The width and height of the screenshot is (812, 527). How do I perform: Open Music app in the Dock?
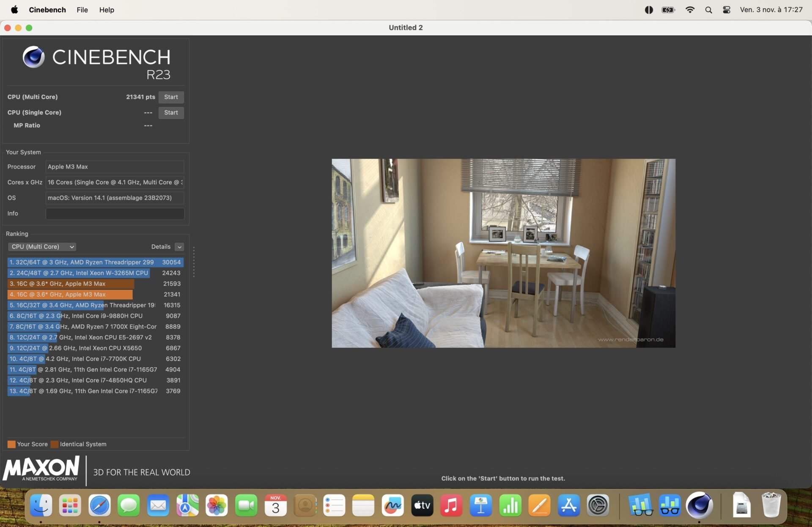[451, 505]
